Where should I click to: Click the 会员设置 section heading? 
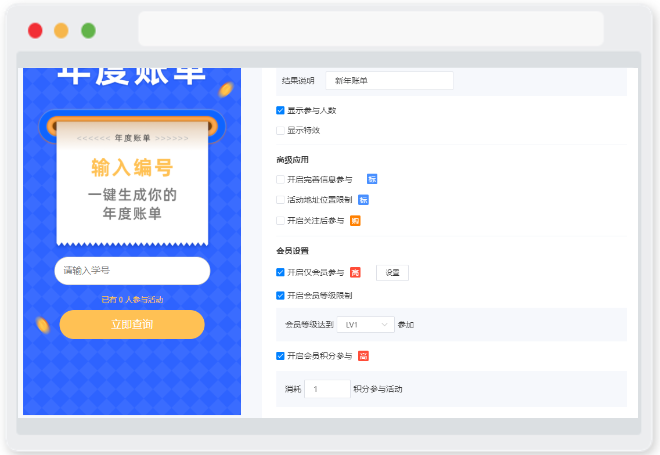coord(293,250)
